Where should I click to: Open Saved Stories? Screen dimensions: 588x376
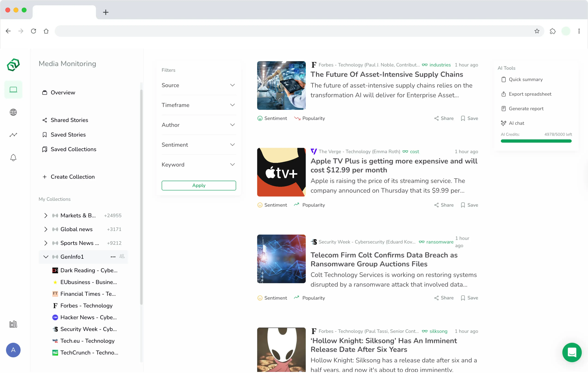click(x=64, y=135)
